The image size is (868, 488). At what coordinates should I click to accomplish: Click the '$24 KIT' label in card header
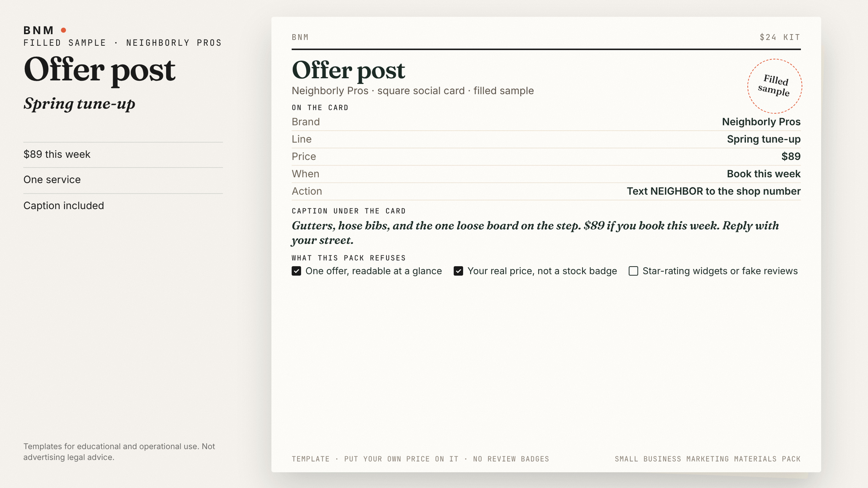[x=780, y=37]
